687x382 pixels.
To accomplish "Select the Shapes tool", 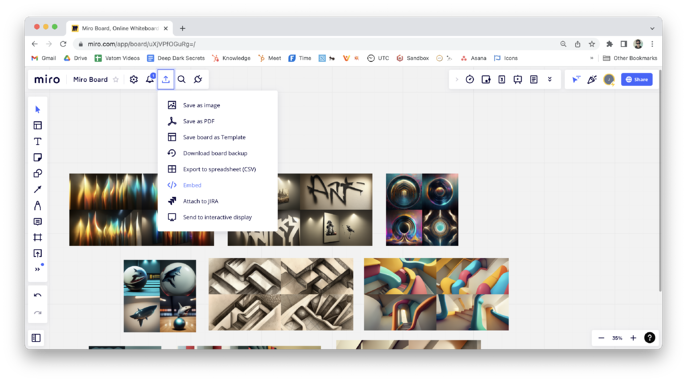I will (x=38, y=173).
